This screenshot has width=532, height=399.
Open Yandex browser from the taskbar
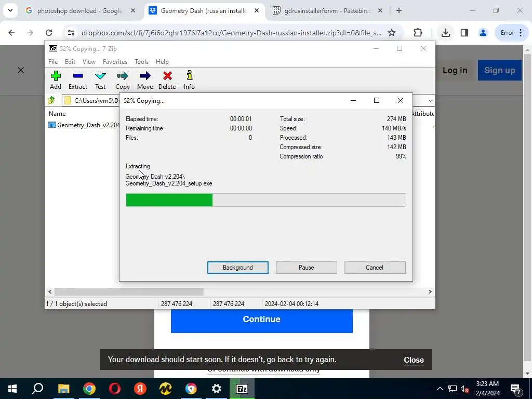pos(140,389)
